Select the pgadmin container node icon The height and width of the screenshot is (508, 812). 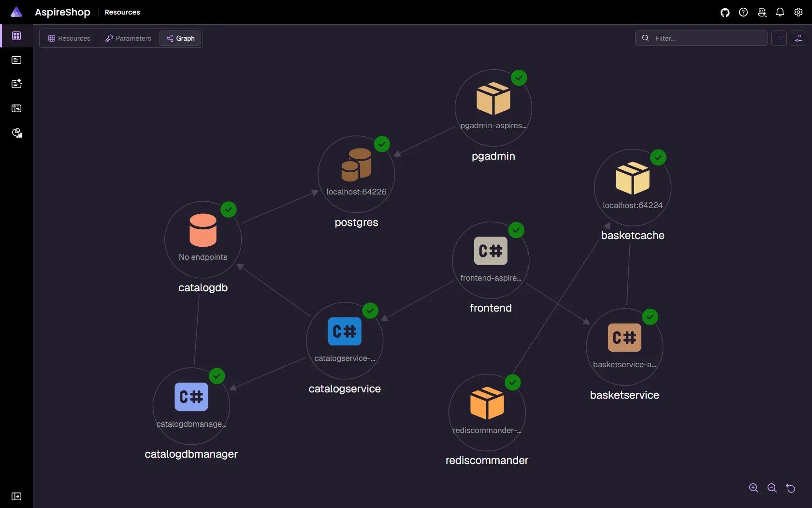coord(493,99)
